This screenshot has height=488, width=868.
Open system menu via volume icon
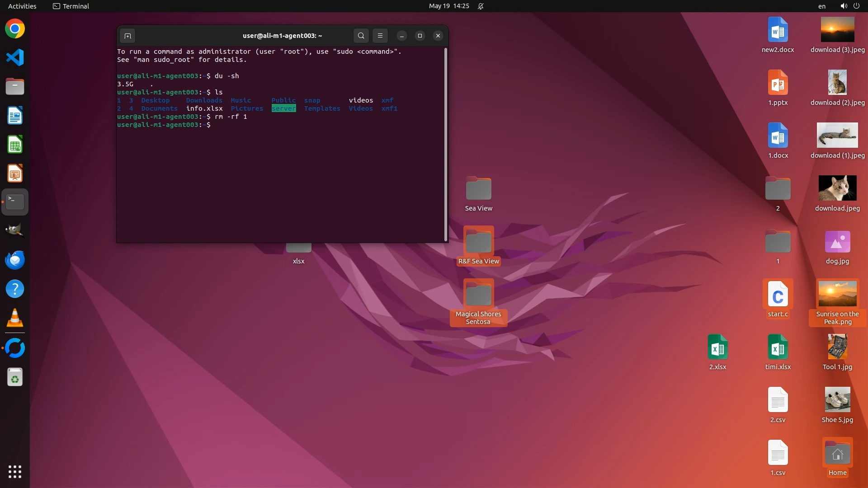click(x=844, y=6)
